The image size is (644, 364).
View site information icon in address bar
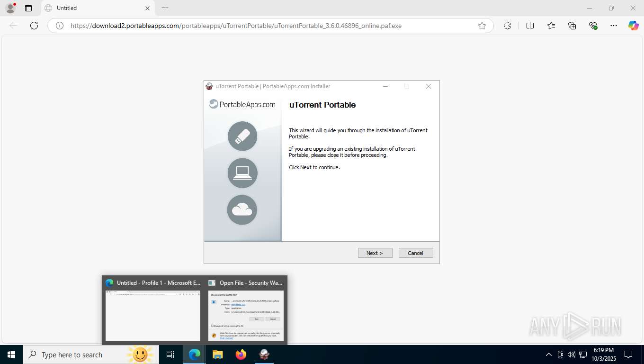click(60, 26)
